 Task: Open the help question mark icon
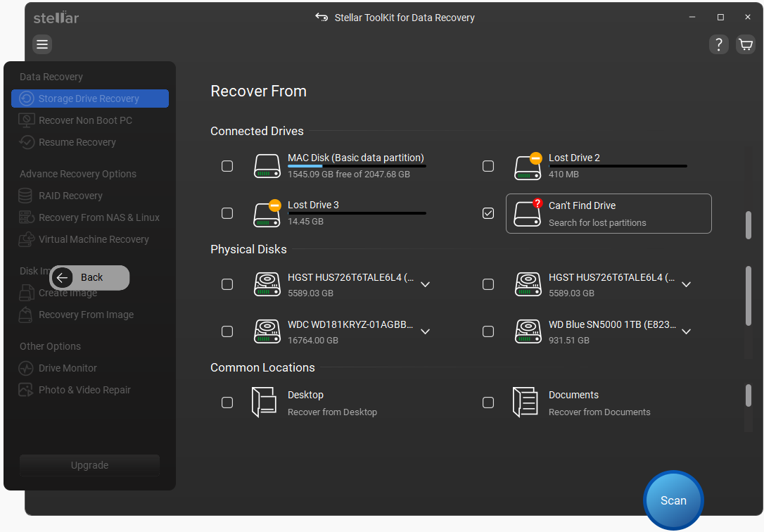(x=719, y=44)
